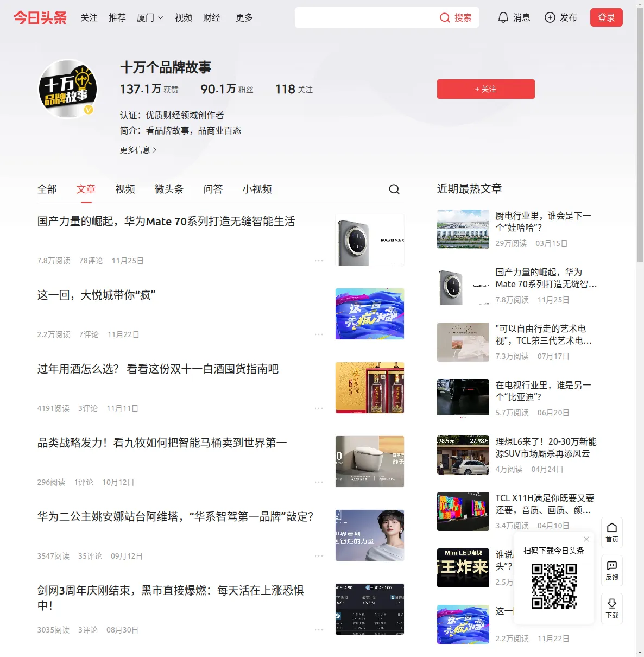
Task: Click the 今日头条 logo
Action: coord(40,17)
